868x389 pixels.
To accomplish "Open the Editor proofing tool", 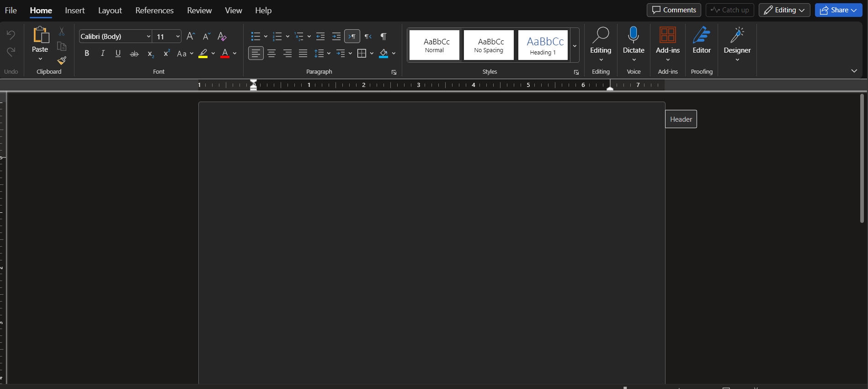I will (x=702, y=40).
